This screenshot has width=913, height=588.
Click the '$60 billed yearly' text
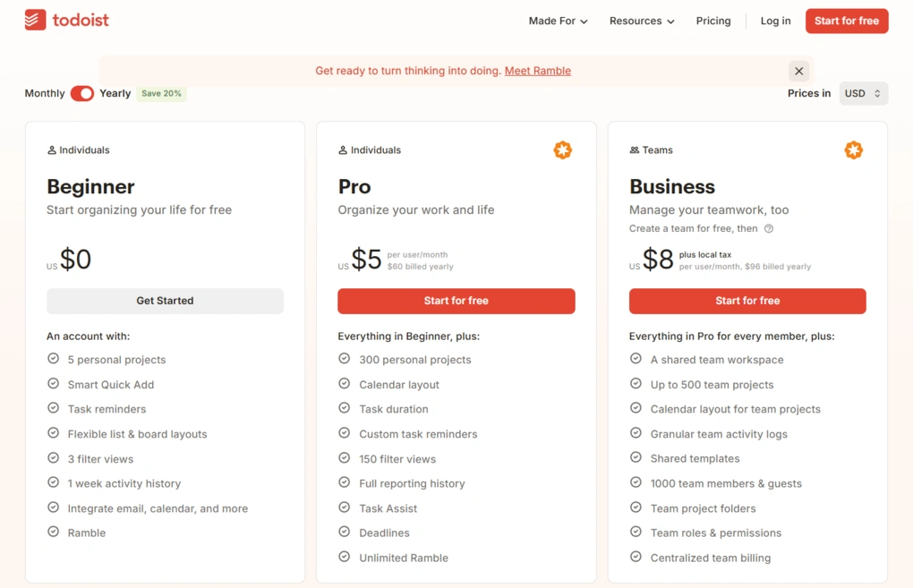(421, 267)
